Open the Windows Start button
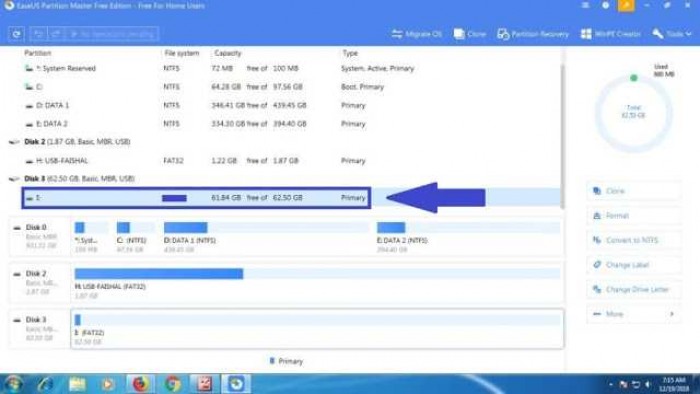 pos(13,384)
